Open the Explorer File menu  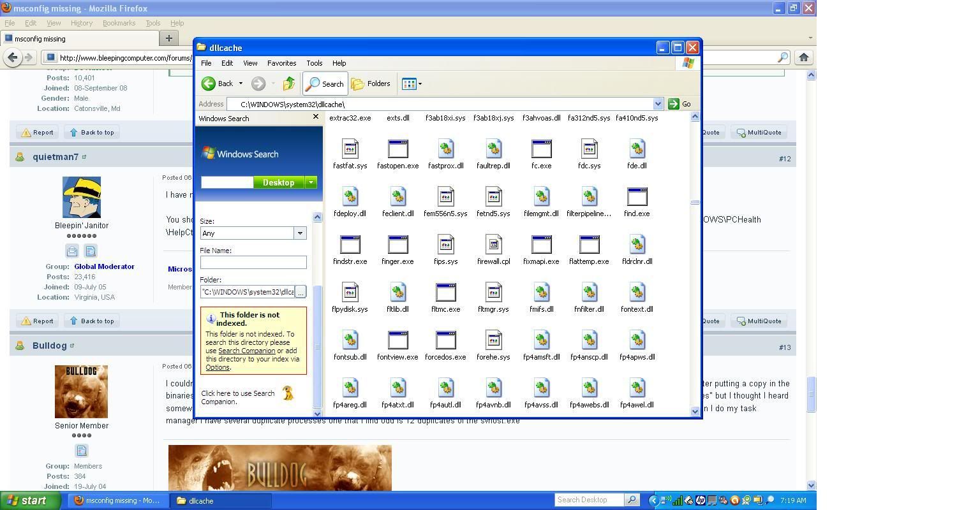point(206,63)
